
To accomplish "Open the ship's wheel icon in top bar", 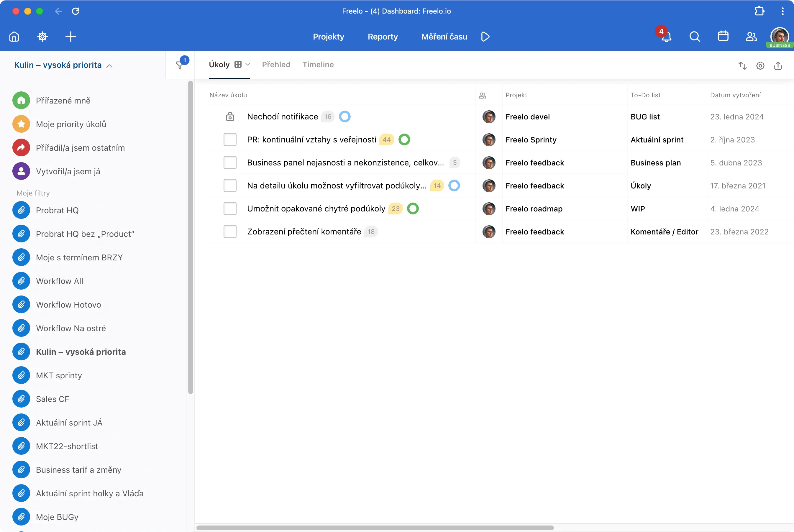I will click(42, 37).
